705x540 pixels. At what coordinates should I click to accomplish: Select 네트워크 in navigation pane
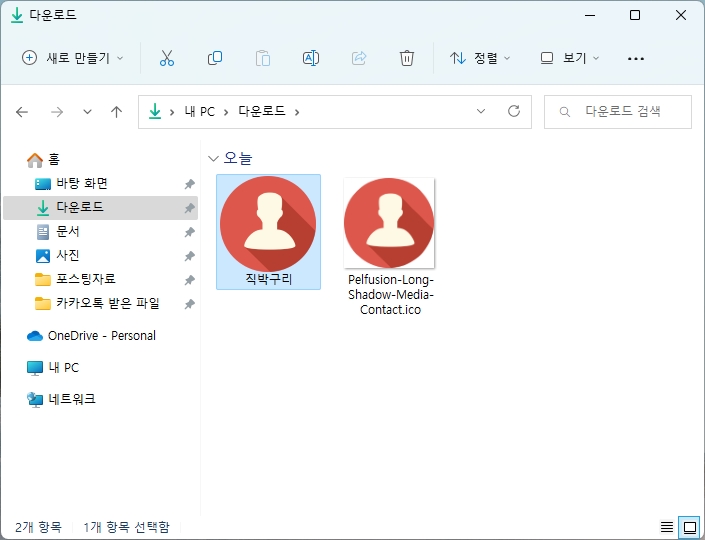pos(61,399)
